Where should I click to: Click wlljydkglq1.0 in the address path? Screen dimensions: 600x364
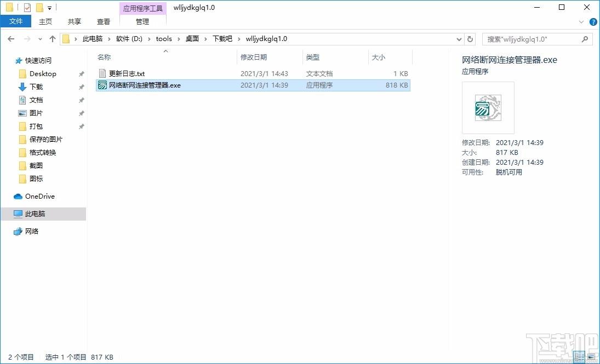pyautogui.click(x=266, y=39)
